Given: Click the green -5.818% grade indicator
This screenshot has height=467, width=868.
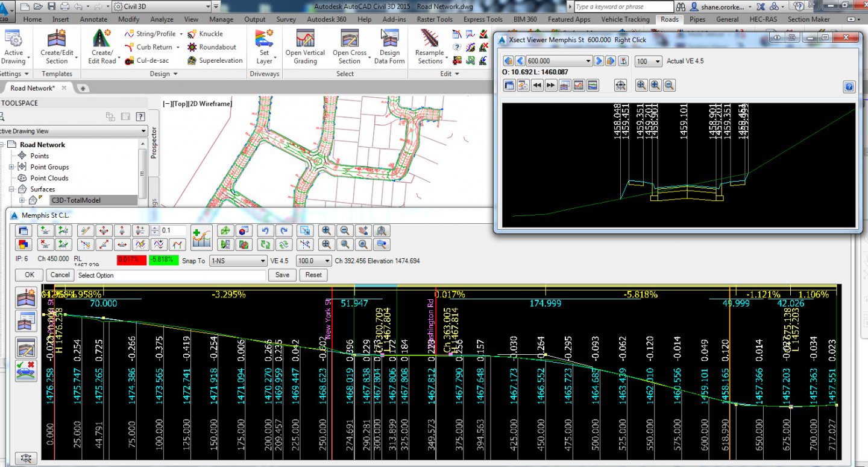Looking at the screenshot, I should point(163,260).
